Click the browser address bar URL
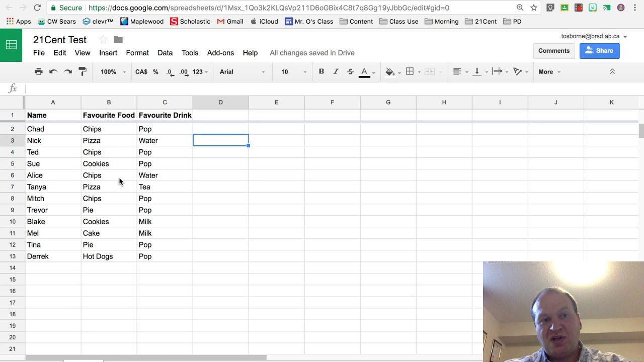The width and height of the screenshot is (644, 362). tap(269, 8)
